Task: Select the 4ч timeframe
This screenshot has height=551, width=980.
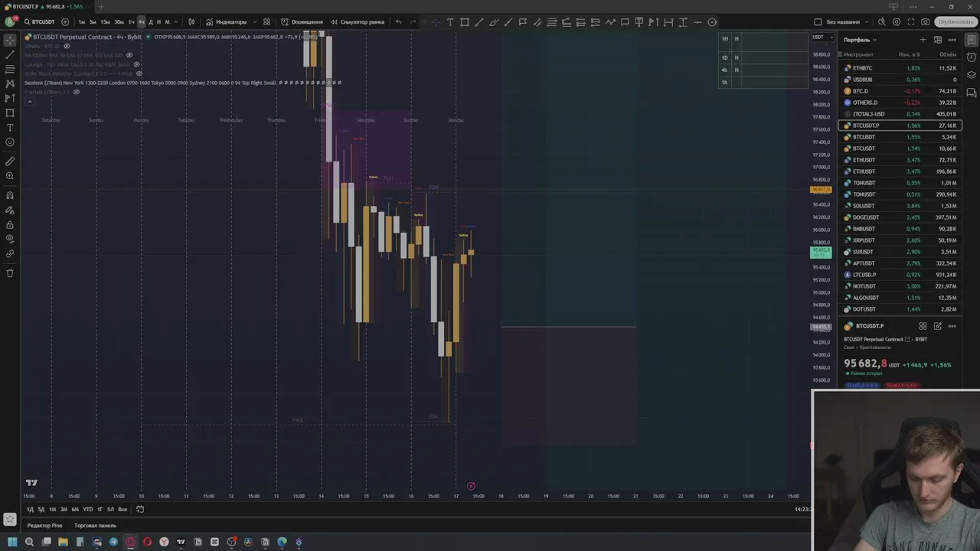Action: 141,22
